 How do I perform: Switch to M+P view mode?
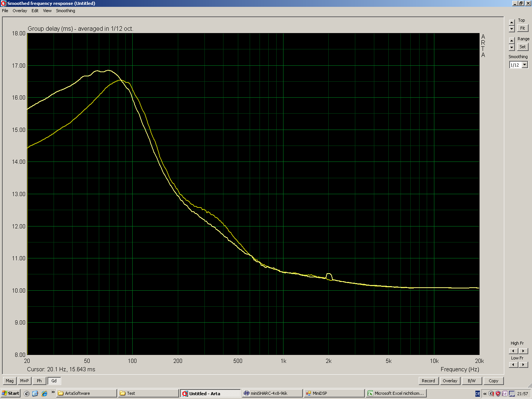pyautogui.click(x=24, y=381)
